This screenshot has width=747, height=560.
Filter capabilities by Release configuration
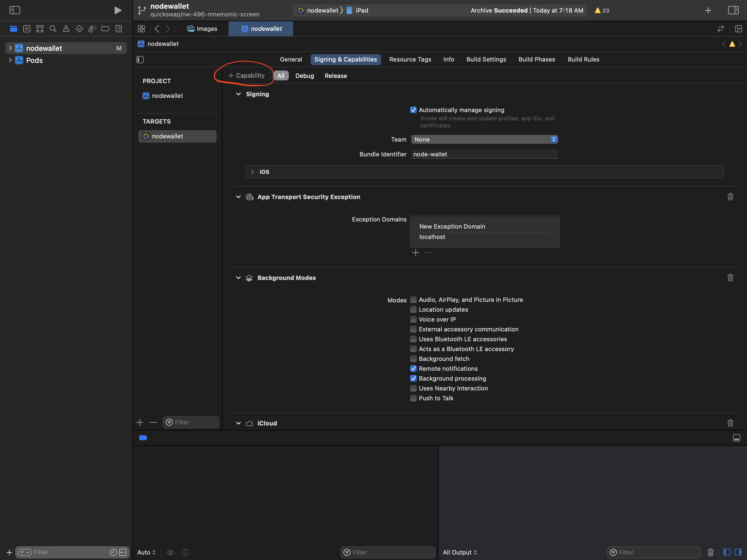tap(336, 76)
